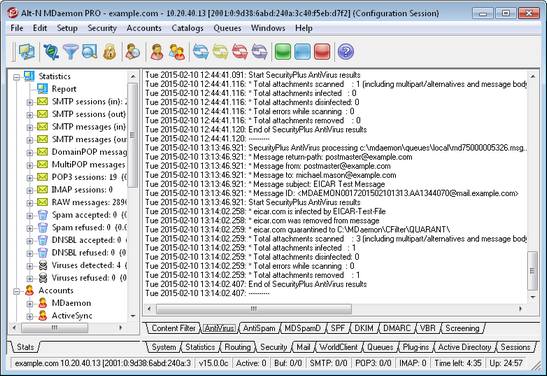The width and height of the screenshot is (547, 376).
Task: Collapse the Accounts tree node
Action: pyautogui.click(x=16, y=291)
